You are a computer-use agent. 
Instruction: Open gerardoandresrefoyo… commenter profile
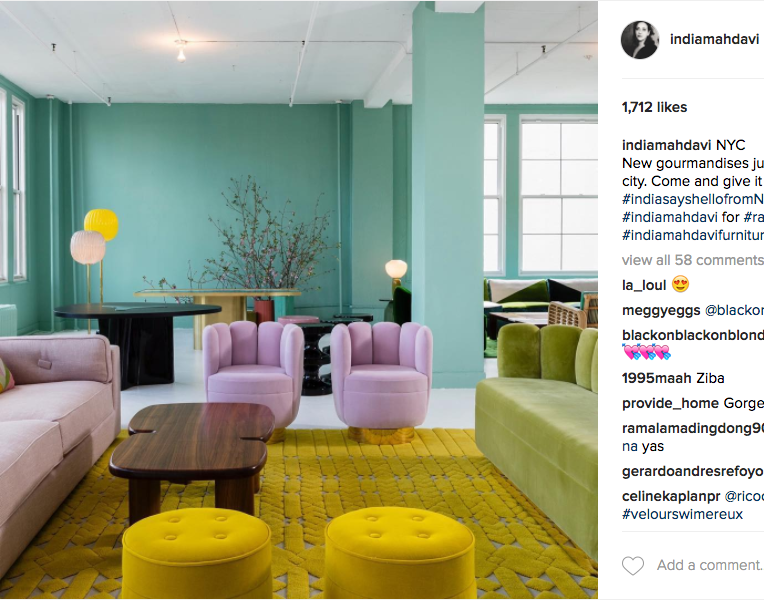click(693, 471)
